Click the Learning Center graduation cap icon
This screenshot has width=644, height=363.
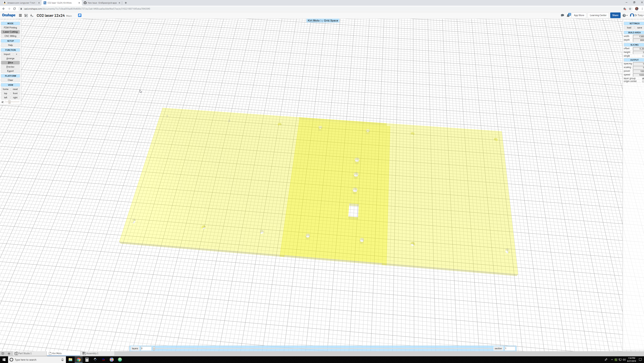[80, 15]
